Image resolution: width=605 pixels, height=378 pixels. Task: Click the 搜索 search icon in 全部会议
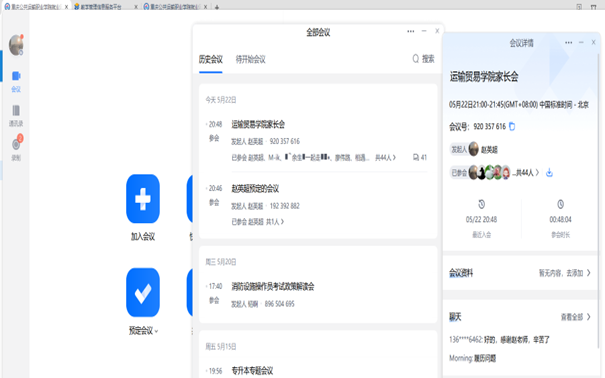click(416, 59)
